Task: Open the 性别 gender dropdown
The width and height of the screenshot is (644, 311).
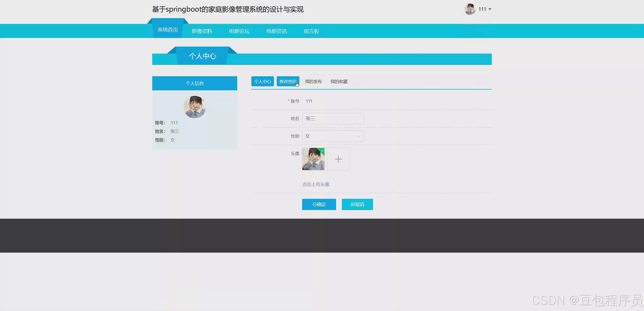Action: 333,136
